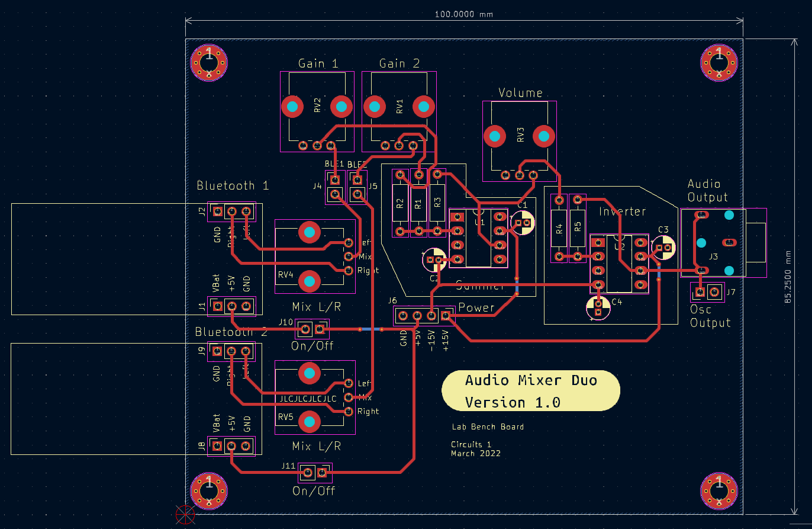Image resolution: width=812 pixels, height=529 pixels.
Task: Select J1 Bluetooth 1 power header
Action: click(231, 306)
